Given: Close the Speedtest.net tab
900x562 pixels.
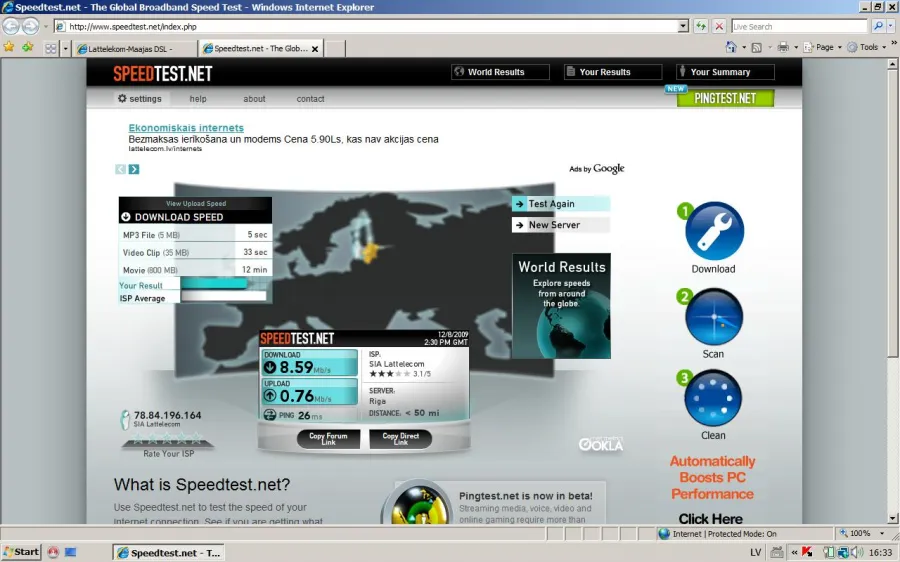Looking at the screenshot, I should tap(315, 49).
